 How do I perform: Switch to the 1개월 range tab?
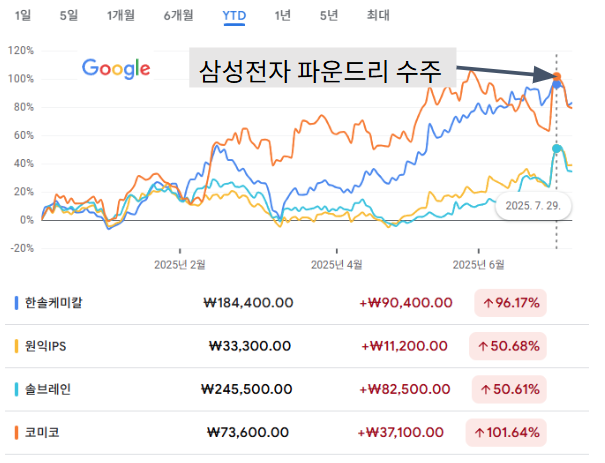pyautogui.click(x=121, y=15)
